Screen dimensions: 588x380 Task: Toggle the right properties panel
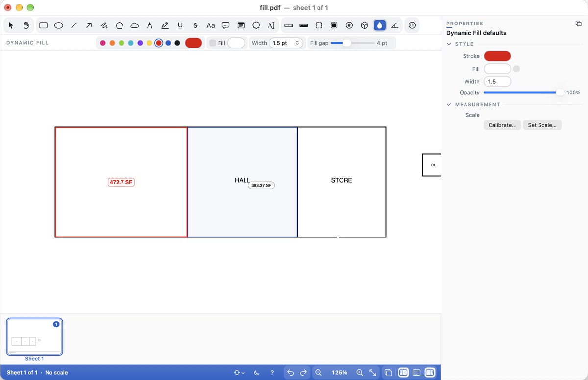[430, 373]
